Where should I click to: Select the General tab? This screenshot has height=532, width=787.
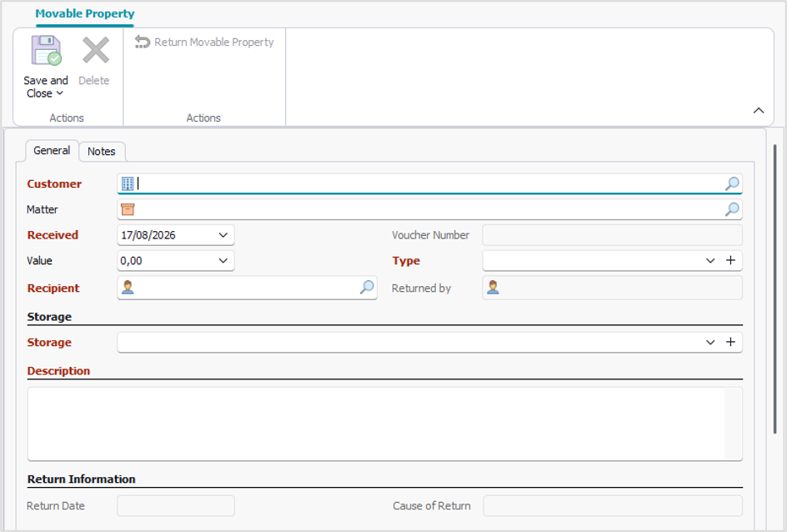coord(52,151)
